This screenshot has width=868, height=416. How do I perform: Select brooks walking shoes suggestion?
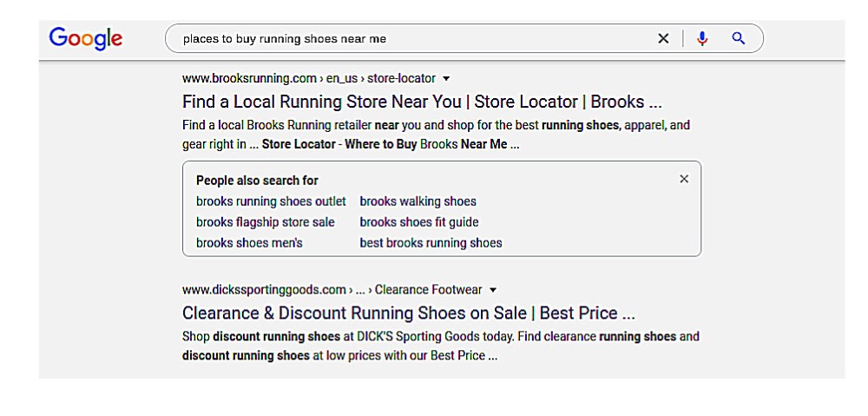pos(418,201)
